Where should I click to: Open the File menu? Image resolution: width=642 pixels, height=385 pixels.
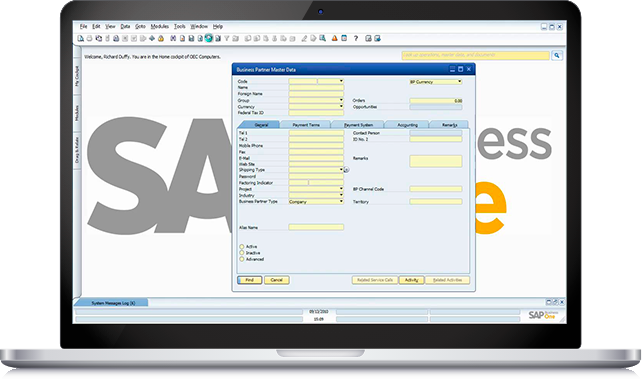(x=84, y=26)
